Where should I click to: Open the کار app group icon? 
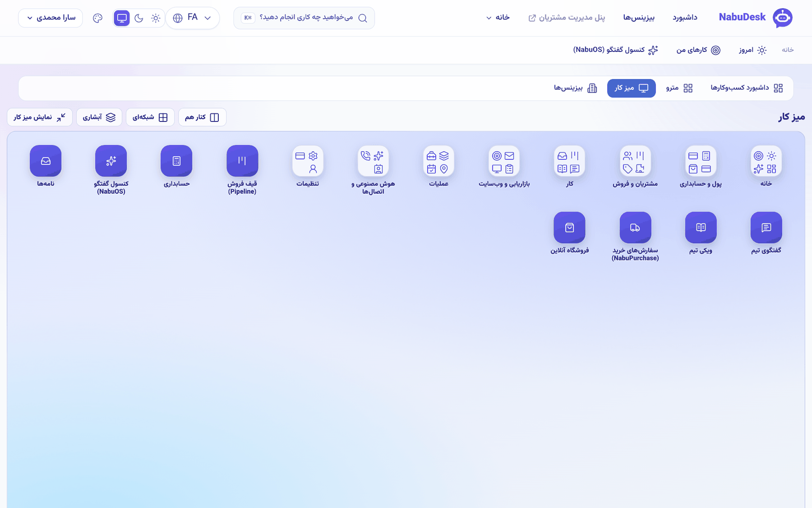[x=569, y=161]
